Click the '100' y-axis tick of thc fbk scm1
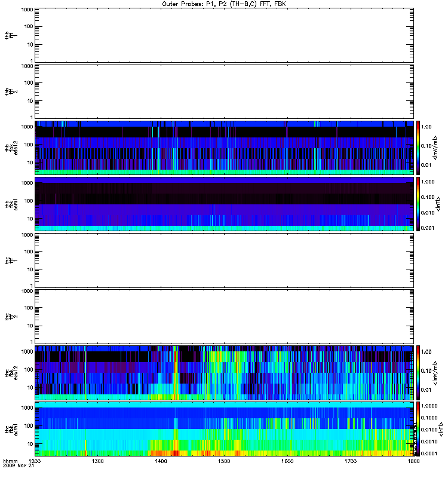Viewport: 448px width, 478px height. pos(28,426)
